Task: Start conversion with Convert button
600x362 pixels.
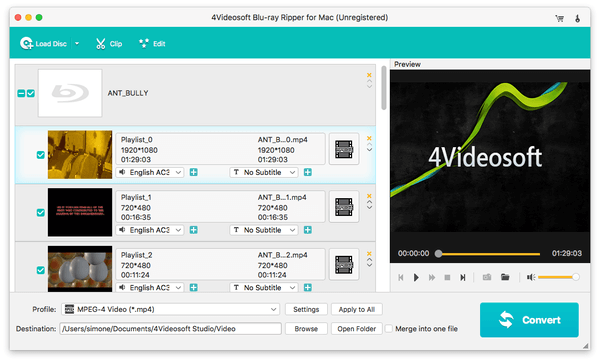Action: click(529, 320)
